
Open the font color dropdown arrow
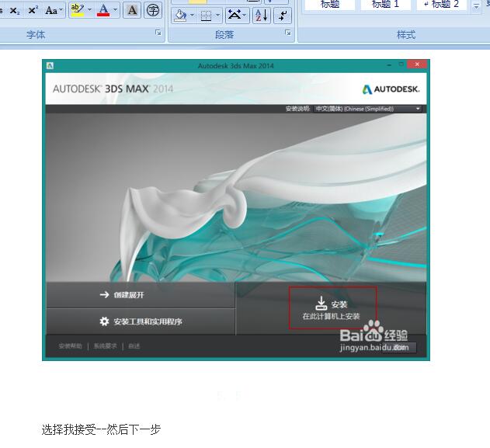click(116, 11)
